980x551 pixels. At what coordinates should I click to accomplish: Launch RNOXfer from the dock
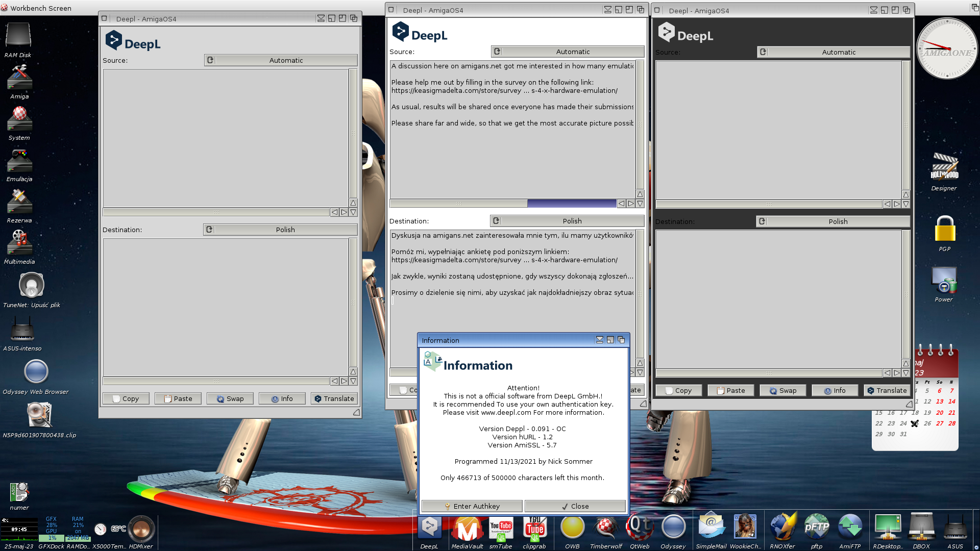[782, 527]
